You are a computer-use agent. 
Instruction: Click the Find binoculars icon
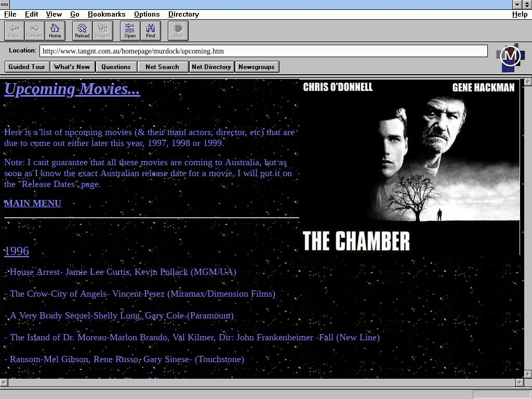pos(150,31)
